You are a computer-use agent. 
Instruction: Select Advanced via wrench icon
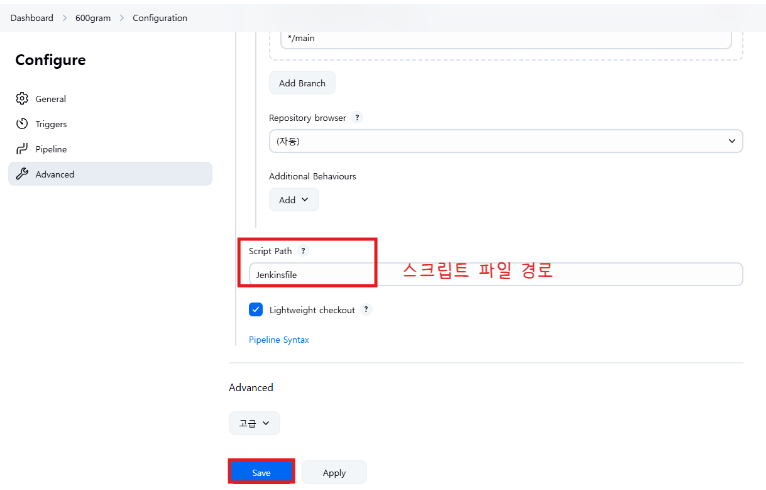click(x=22, y=174)
